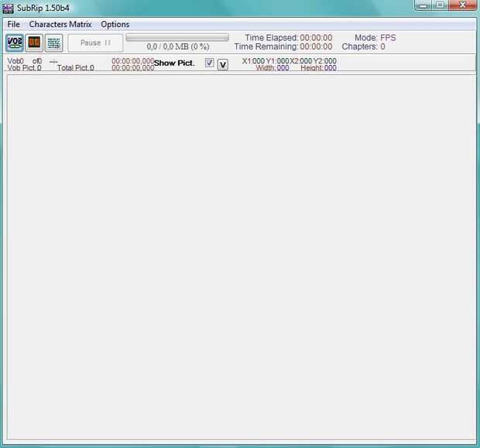Click the 'Show Pict.' label
480x448 pixels.
(x=174, y=63)
